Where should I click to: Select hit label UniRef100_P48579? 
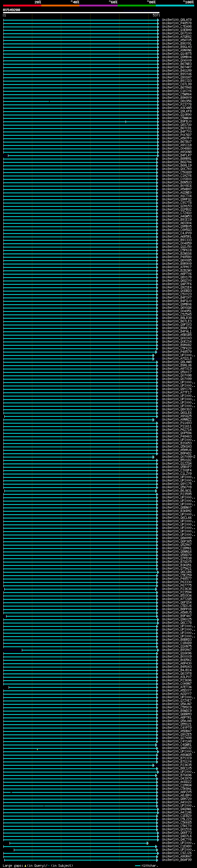(177, 352)
